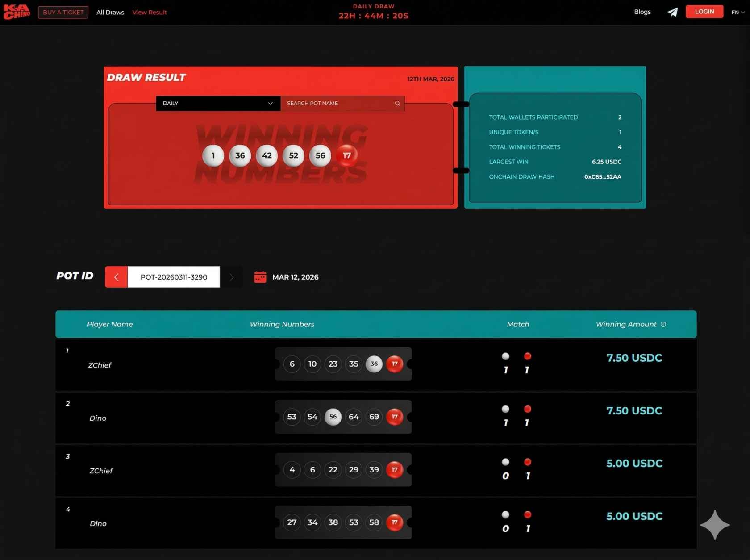Go to the previous pot with the left arrow
Image resolution: width=750 pixels, height=560 pixels.
pos(116,277)
